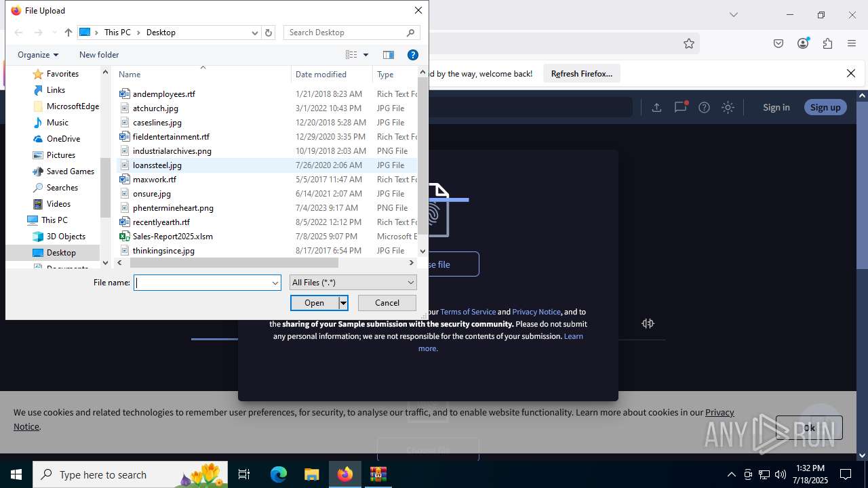
Task: Change view layout icon in dialog
Action: 351,55
